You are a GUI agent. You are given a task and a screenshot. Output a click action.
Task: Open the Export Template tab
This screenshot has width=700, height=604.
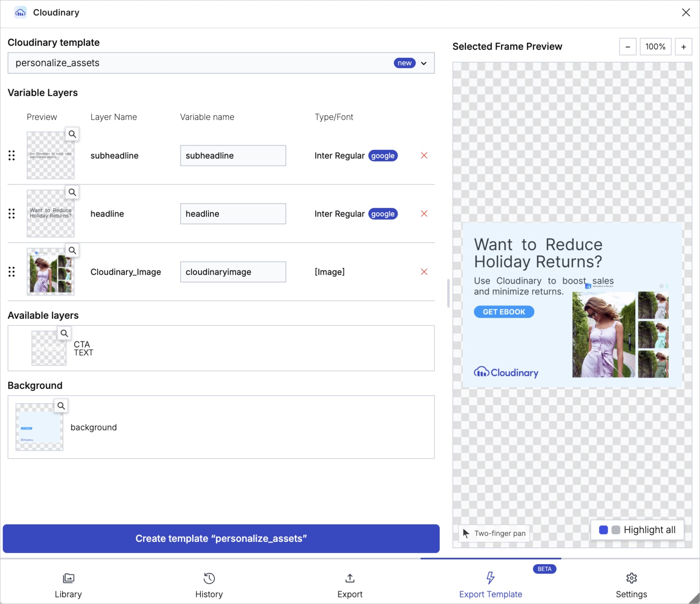pyautogui.click(x=490, y=586)
